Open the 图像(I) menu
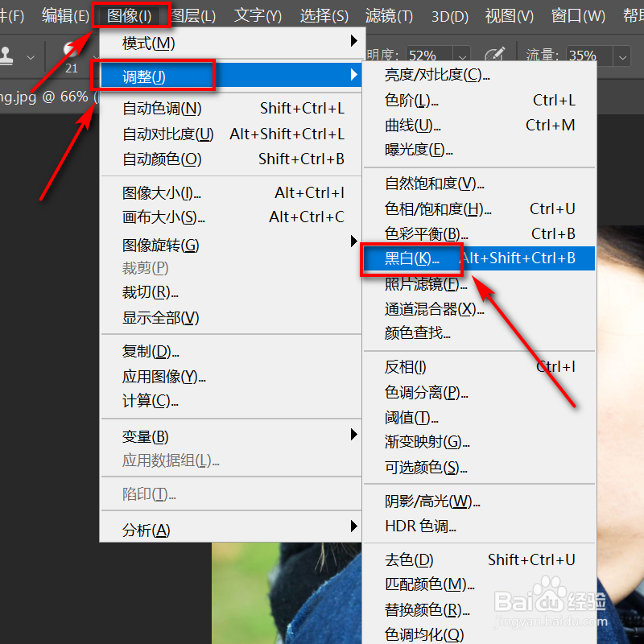This screenshot has height=644, width=644. (129, 15)
